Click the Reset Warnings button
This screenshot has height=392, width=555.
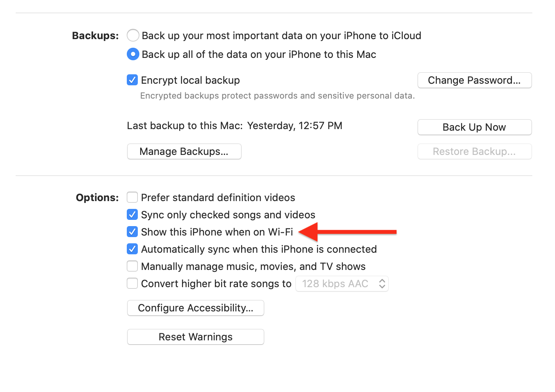pos(195,337)
